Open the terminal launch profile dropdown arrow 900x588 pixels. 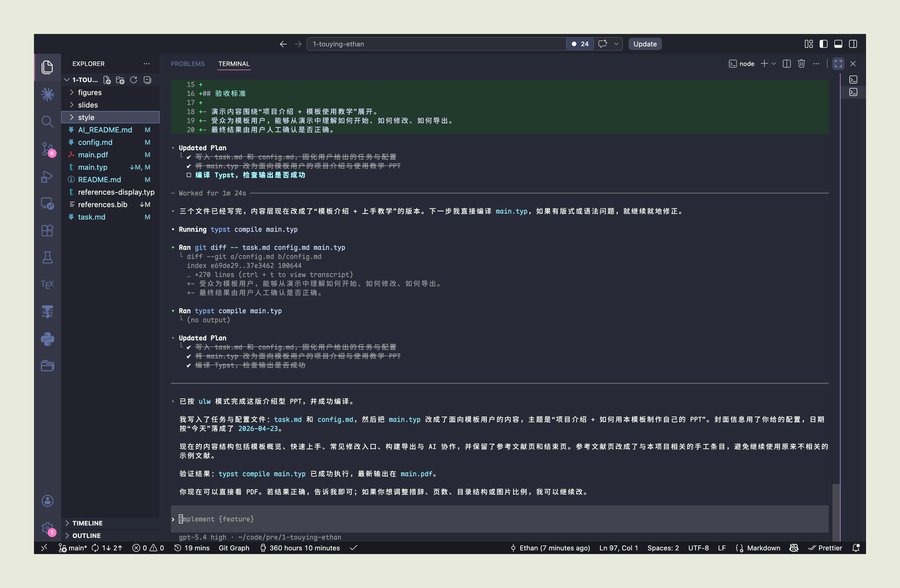774,64
